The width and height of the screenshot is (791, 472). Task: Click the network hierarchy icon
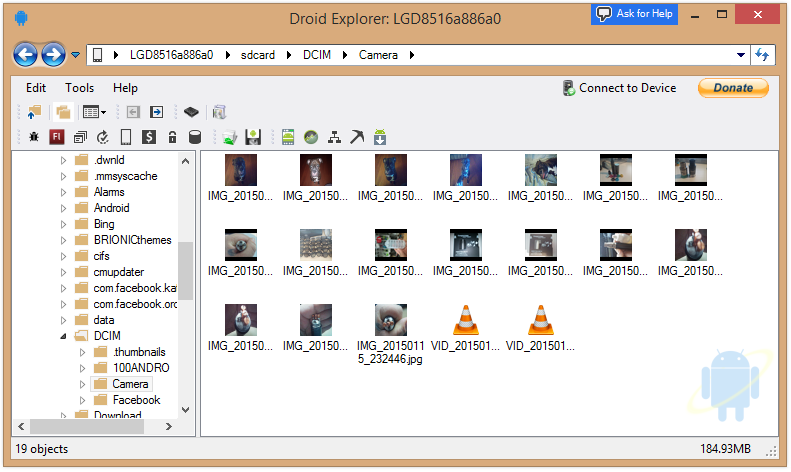click(x=334, y=137)
